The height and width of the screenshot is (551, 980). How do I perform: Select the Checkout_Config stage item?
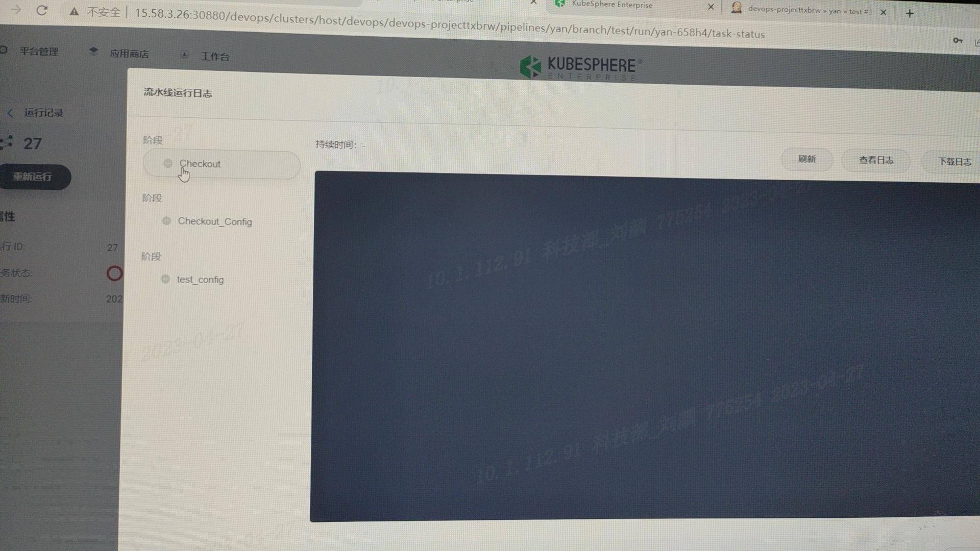[x=214, y=221]
